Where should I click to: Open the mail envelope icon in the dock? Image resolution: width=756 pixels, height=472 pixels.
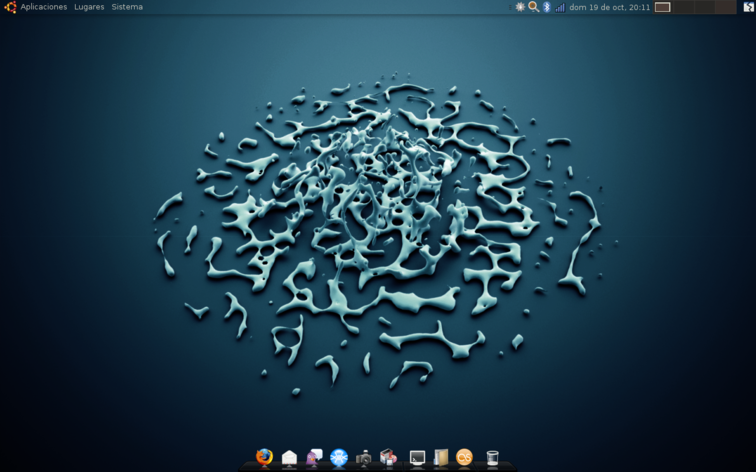(289, 458)
